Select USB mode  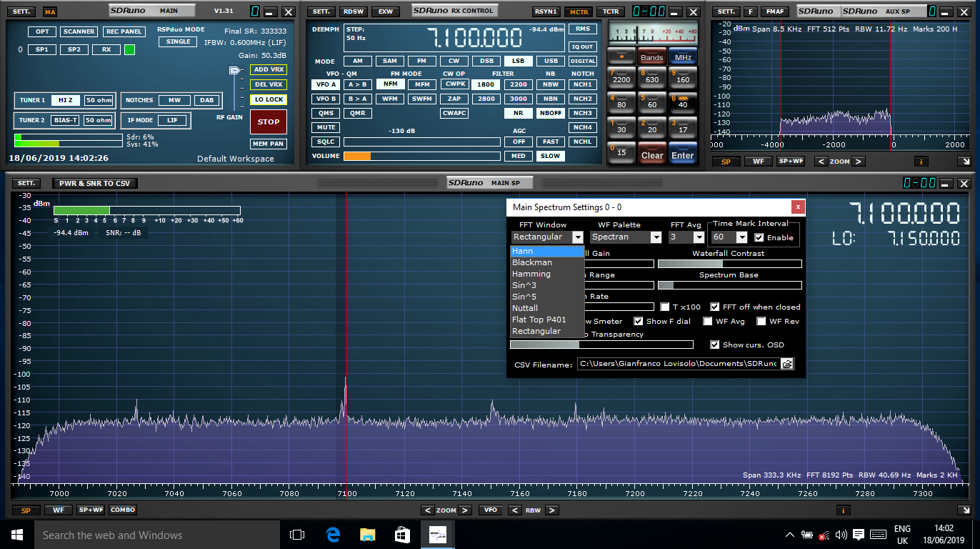coord(551,61)
